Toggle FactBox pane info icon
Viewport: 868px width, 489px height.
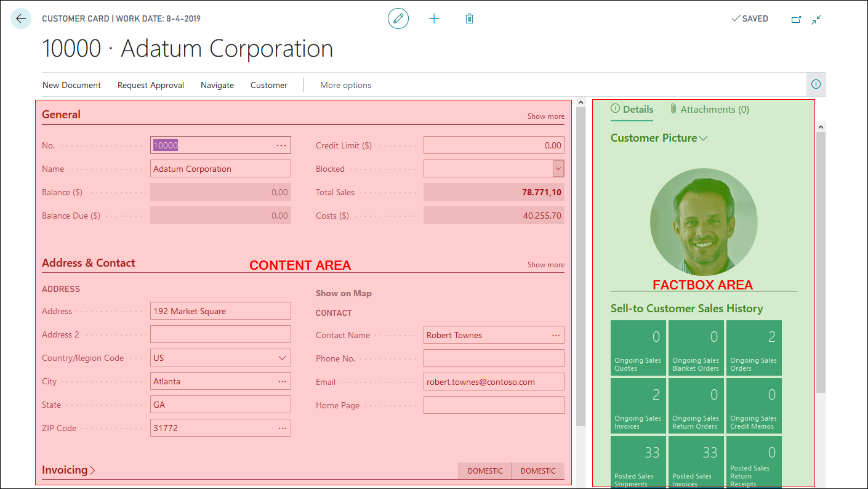click(816, 84)
